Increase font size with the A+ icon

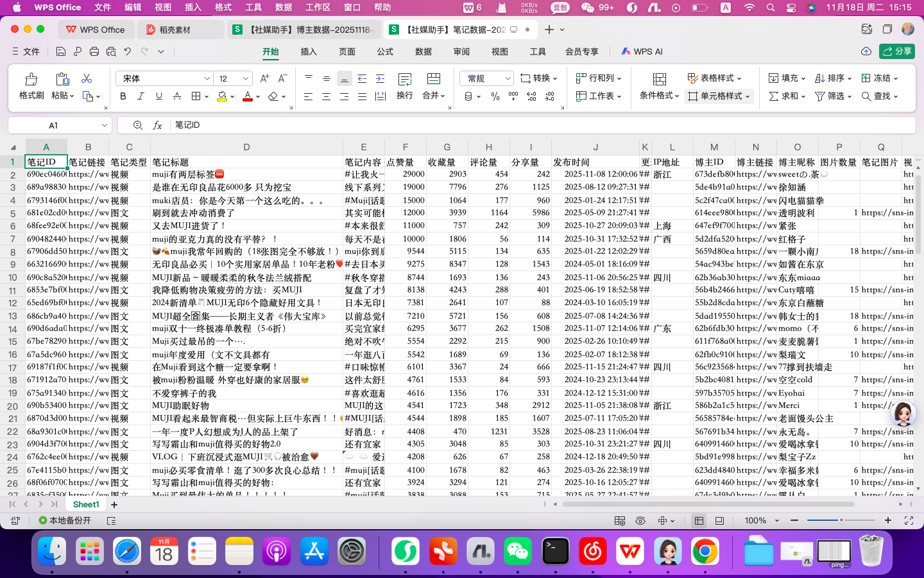pos(264,78)
